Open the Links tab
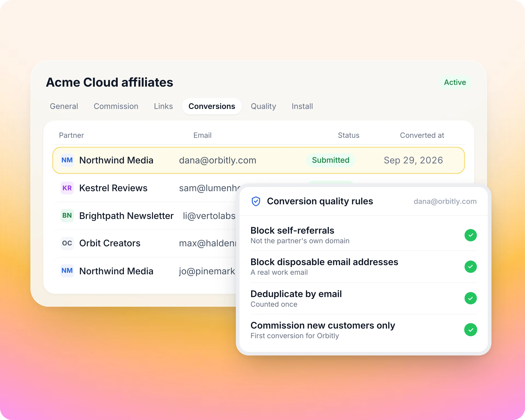This screenshot has width=525, height=420. click(163, 106)
